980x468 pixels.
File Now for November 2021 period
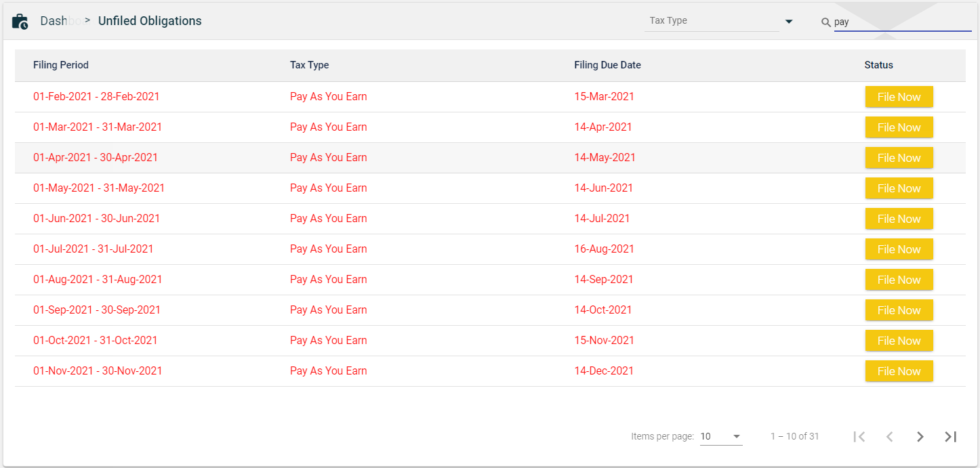coord(899,371)
